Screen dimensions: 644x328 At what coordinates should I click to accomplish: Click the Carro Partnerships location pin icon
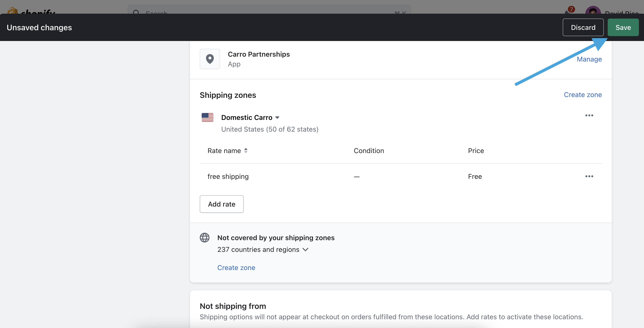pos(210,59)
